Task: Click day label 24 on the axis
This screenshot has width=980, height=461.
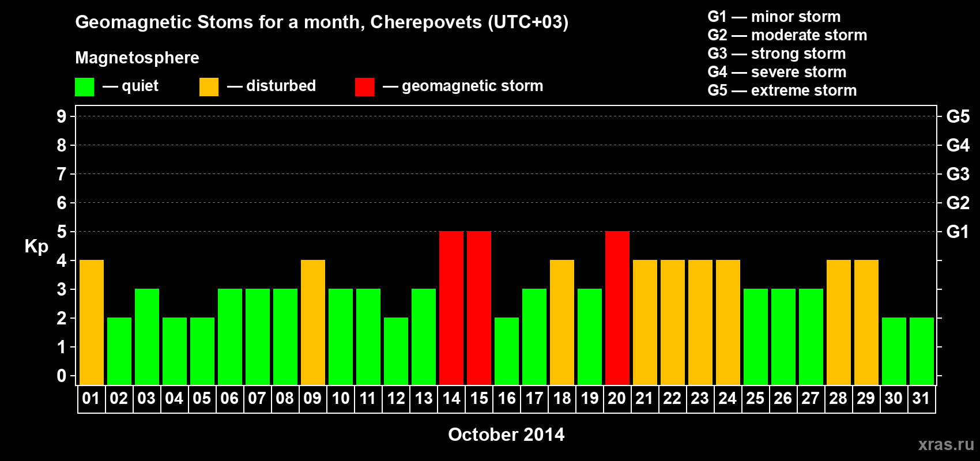Action: click(x=728, y=399)
